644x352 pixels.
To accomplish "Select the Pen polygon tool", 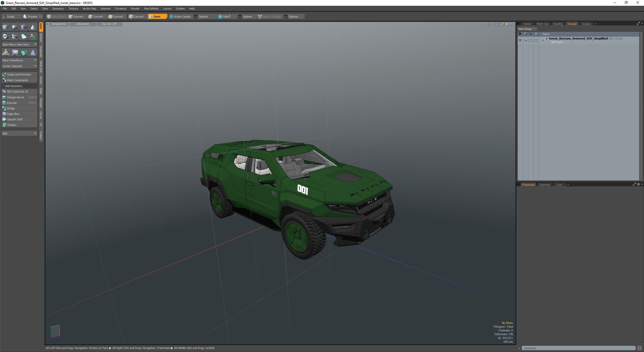I will pos(24,36).
